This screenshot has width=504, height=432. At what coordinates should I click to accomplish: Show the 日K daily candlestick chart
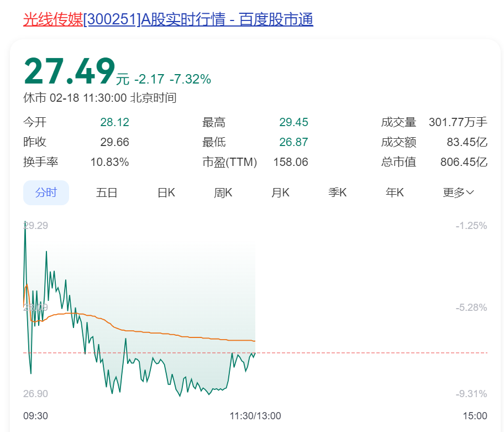click(166, 192)
